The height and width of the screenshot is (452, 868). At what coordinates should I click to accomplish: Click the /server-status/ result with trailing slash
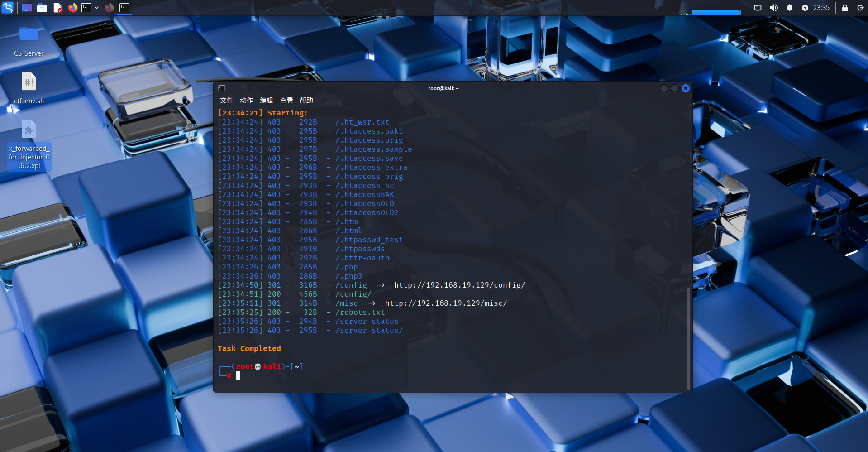(x=369, y=330)
